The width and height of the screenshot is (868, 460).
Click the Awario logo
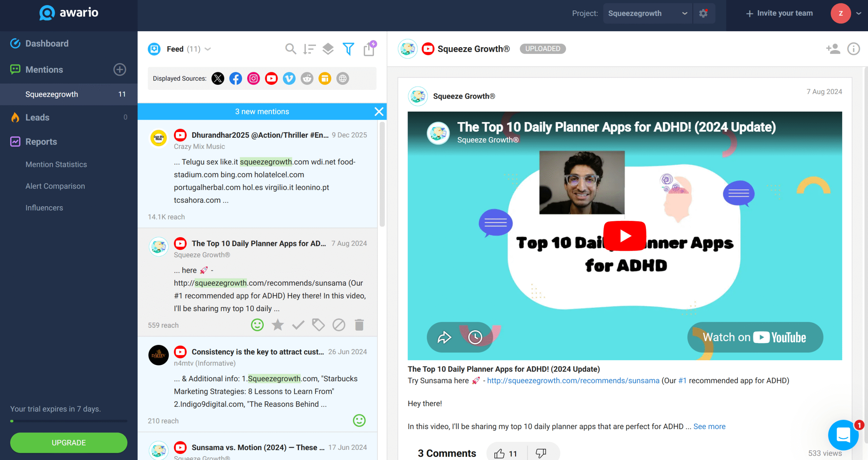[x=69, y=13]
